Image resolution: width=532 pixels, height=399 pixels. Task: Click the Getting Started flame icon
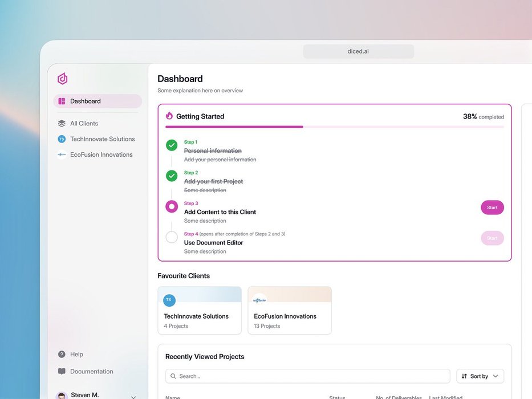click(x=169, y=116)
